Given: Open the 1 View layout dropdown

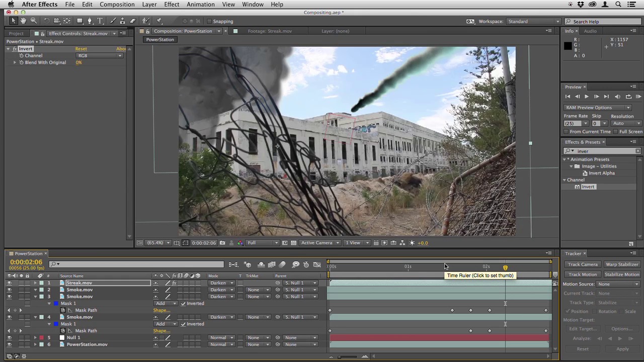Looking at the screenshot, I should 357,243.
